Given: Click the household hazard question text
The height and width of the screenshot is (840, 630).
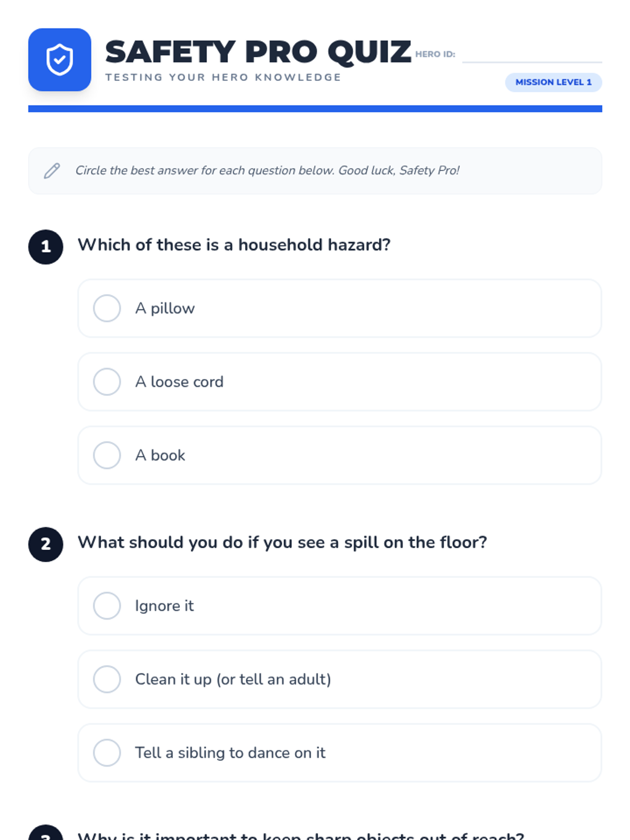Looking at the screenshot, I should 234,245.
